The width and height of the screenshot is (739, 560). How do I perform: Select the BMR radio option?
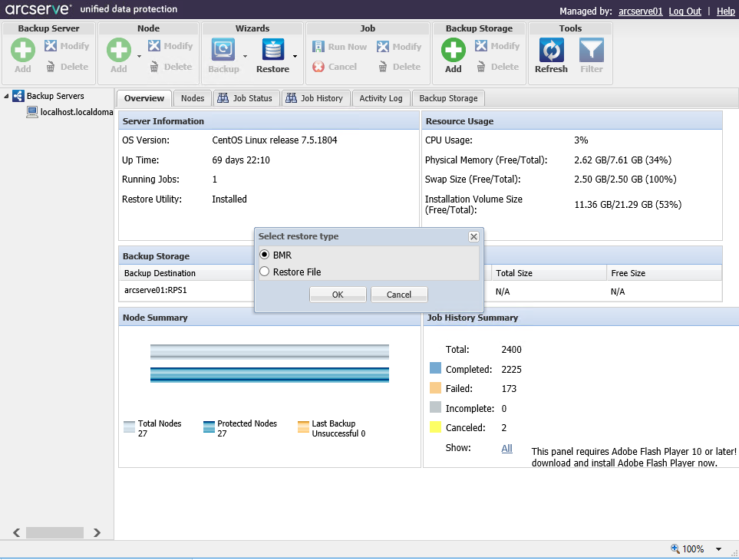(x=265, y=255)
